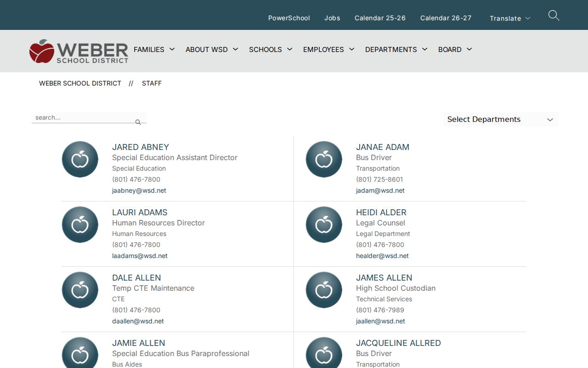Open the ABOUT WSD menu
The width and height of the screenshot is (588, 368).
(207, 50)
